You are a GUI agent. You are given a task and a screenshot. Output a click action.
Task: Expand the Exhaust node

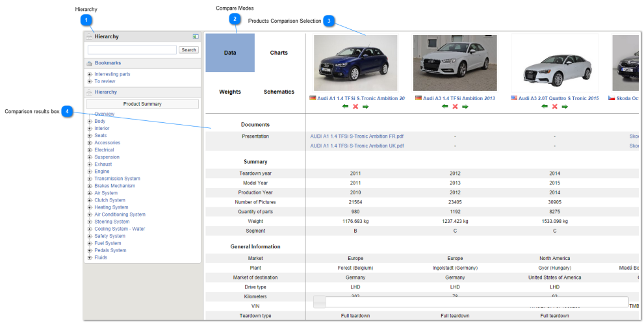[x=90, y=164]
